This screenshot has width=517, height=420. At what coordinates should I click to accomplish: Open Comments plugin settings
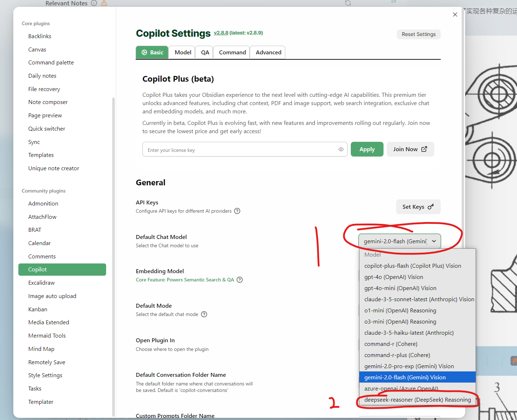coord(62,257)
